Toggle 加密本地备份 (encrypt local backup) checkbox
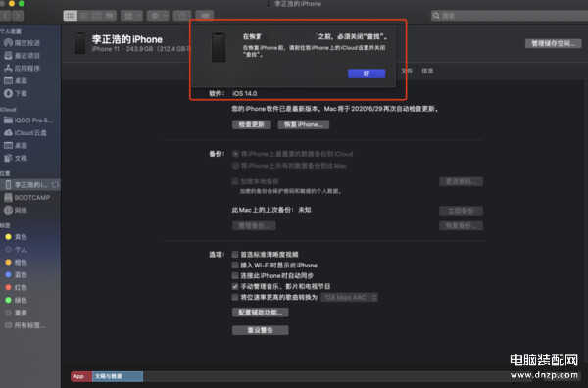The height and width of the screenshot is (388, 588). [235, 181]
